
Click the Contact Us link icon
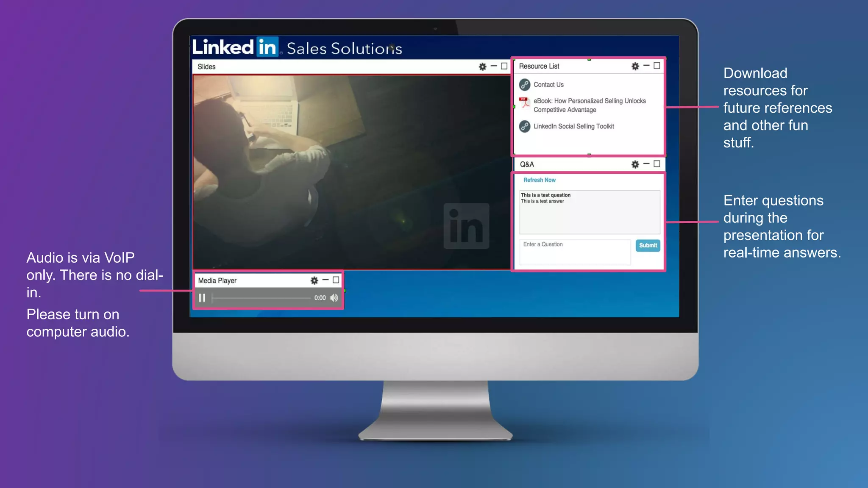pyautogui.click(x=525, y=85)
